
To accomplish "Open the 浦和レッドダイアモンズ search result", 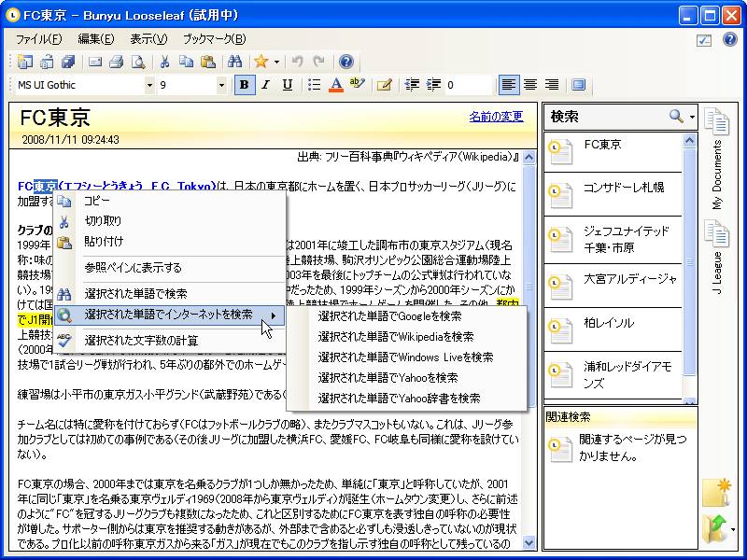I will tap(613, 375).
